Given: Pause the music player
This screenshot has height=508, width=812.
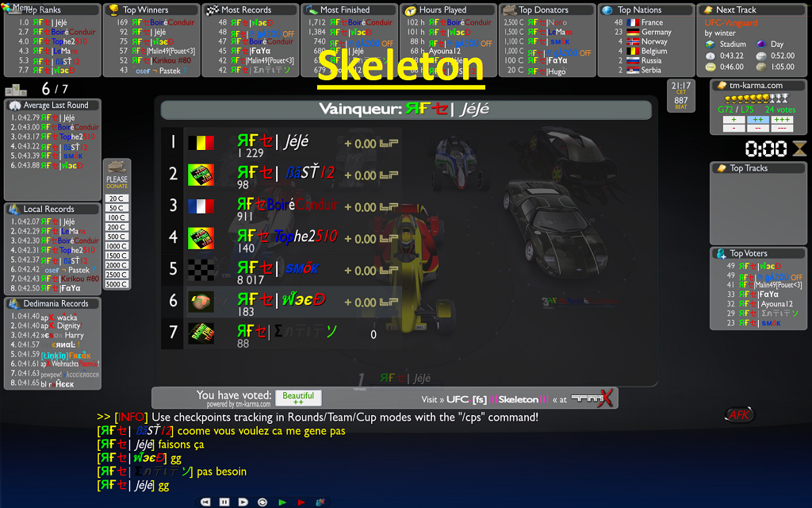Looking at the screenshot, I should 224,502.
